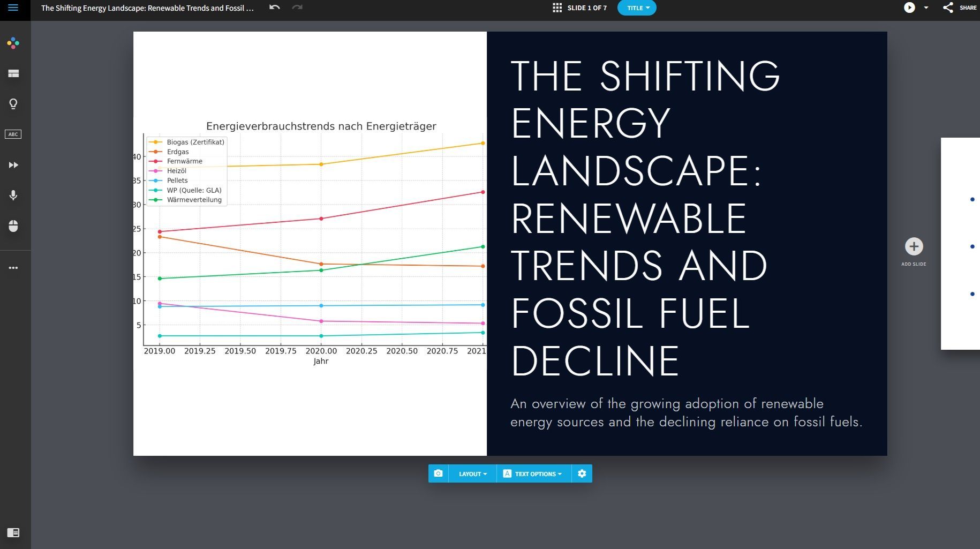This screenshot has height=549, width=980.
Task: Play the presentation
Action: click(x=909, y=7)
